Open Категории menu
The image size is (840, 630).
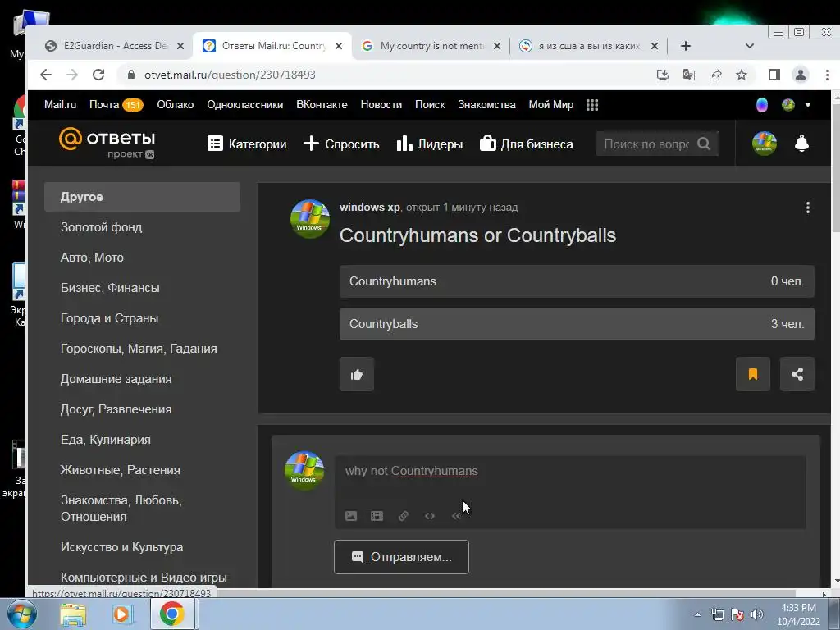[x=247, y=144]
